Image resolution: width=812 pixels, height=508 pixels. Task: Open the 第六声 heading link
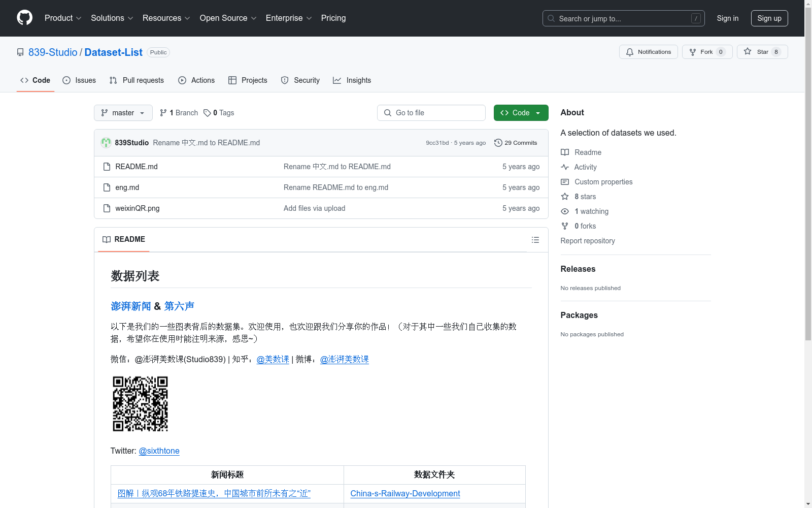pyautogui.click(x=179, y=306)
